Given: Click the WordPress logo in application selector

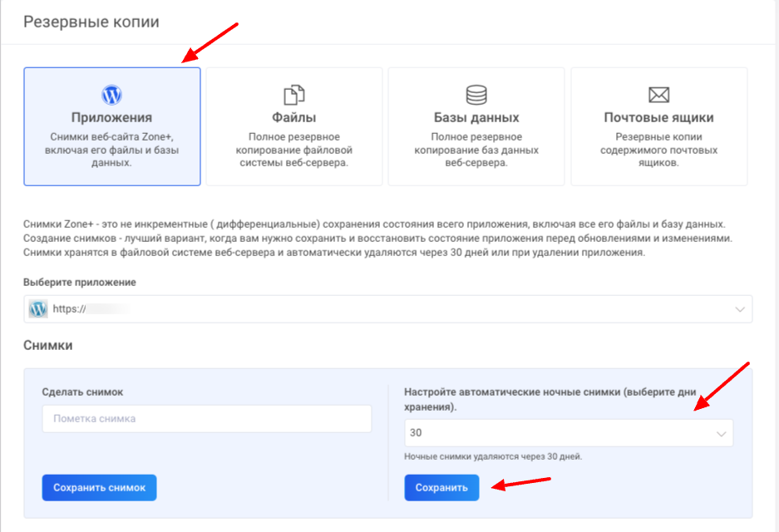Looking at the screenshot, I should tap(38, 309).
